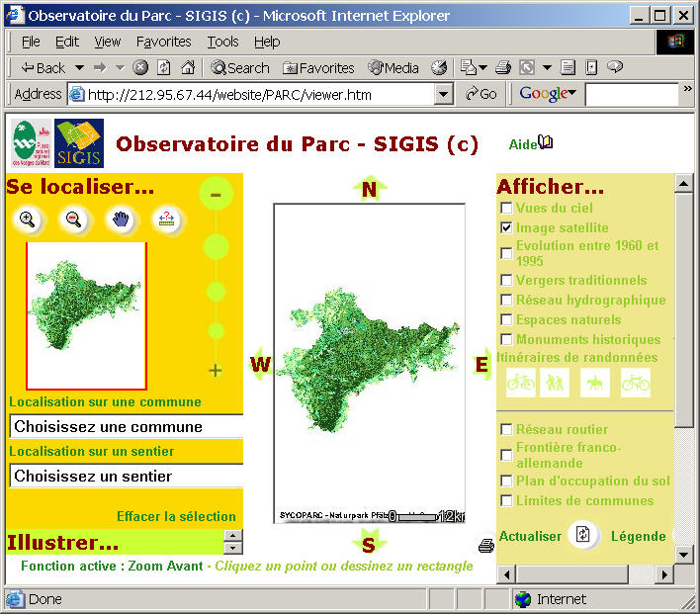Click the Actualiser text link
Image resolution: width=700 pixels, height=614 pixels.
530,536
